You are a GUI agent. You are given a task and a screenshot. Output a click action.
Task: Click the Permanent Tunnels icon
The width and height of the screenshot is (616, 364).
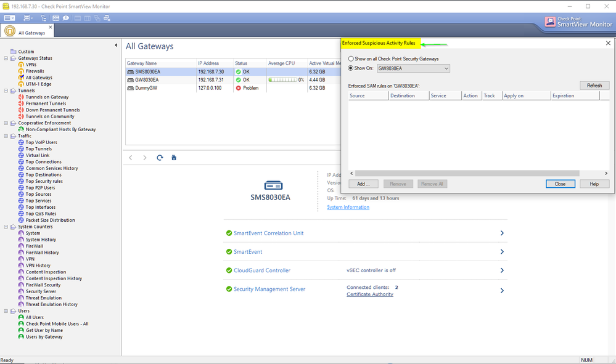21,103
